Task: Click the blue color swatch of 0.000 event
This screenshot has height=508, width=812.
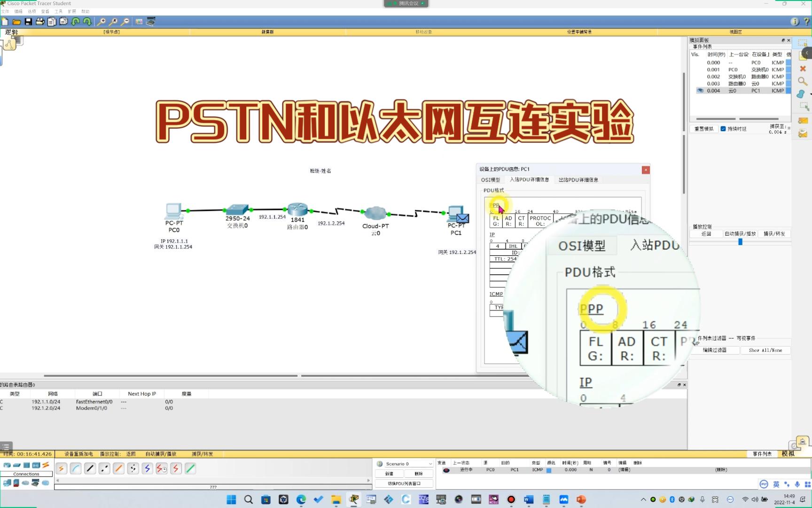Action: pyautogui.click(x=789, y=63)
